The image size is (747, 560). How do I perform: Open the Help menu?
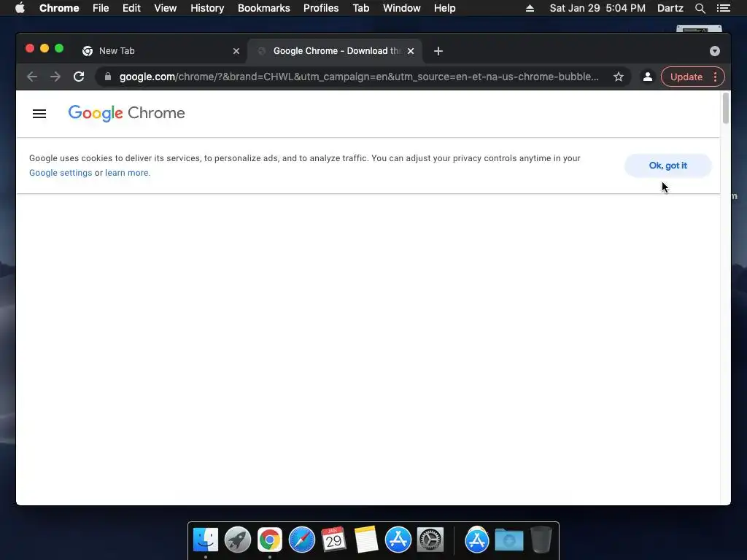click(x=444, y=8)
